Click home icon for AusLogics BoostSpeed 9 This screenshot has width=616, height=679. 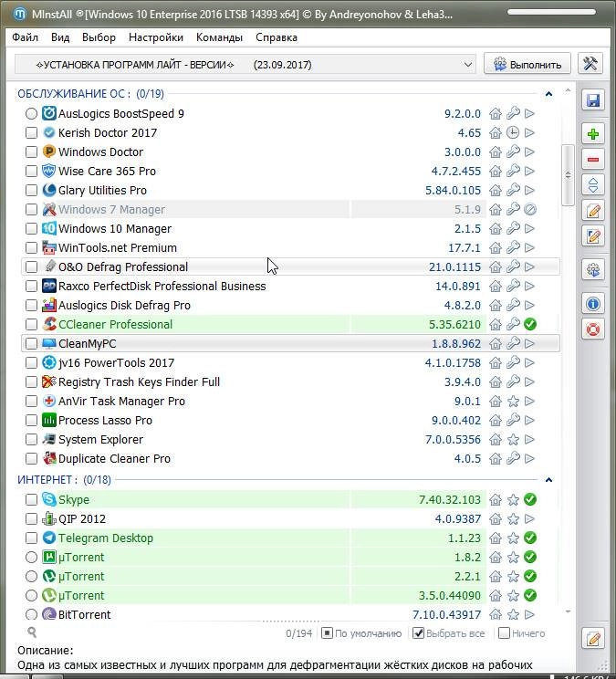[496, 113]
